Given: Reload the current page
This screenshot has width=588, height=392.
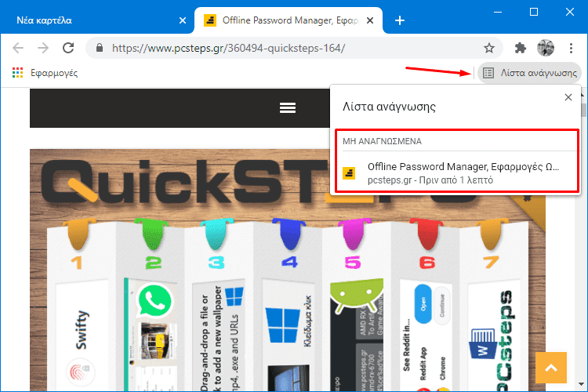Looking at the screenshot, I should point(68,48).
